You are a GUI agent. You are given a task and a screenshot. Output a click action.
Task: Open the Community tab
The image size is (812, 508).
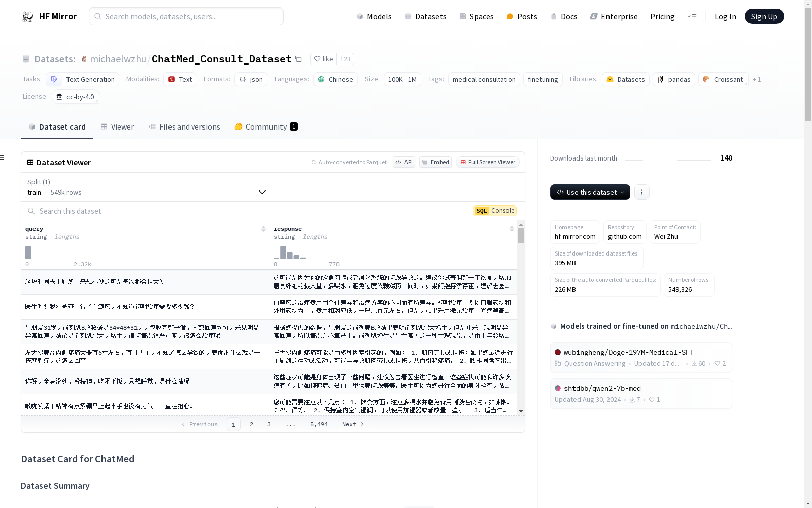pyautogui.click(x=266, y=127)
